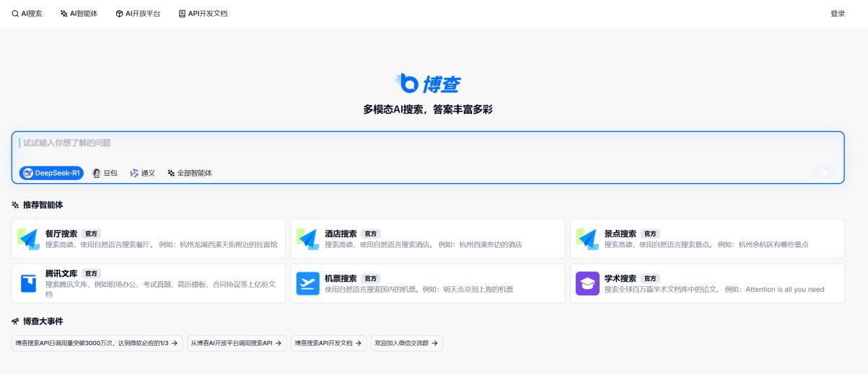Choose the 通义 model option
The width and height of the screenshot is (868, 374).
pyautogui.click(x=142, y=173)
